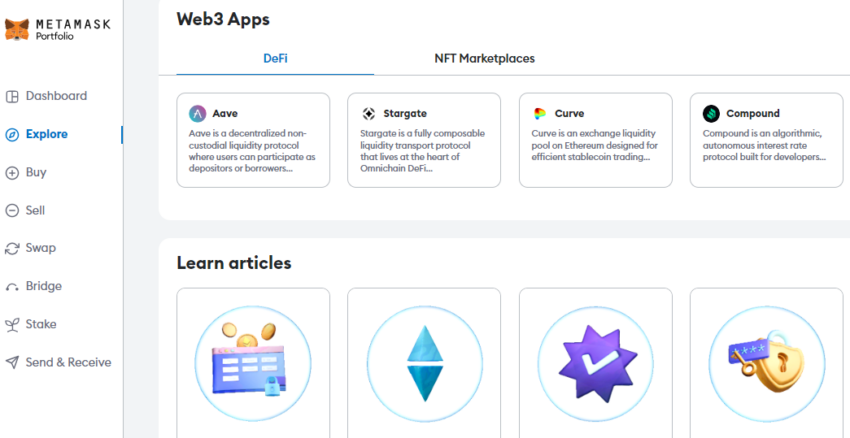Screen dimensions: 850x438
Task: Click the Curve title text
Action: tap(569, 114)
